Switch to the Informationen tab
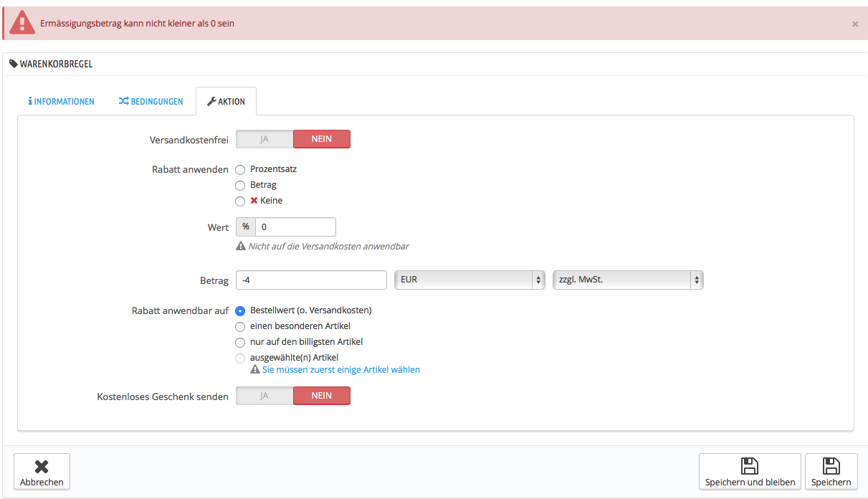 (62, 102)
